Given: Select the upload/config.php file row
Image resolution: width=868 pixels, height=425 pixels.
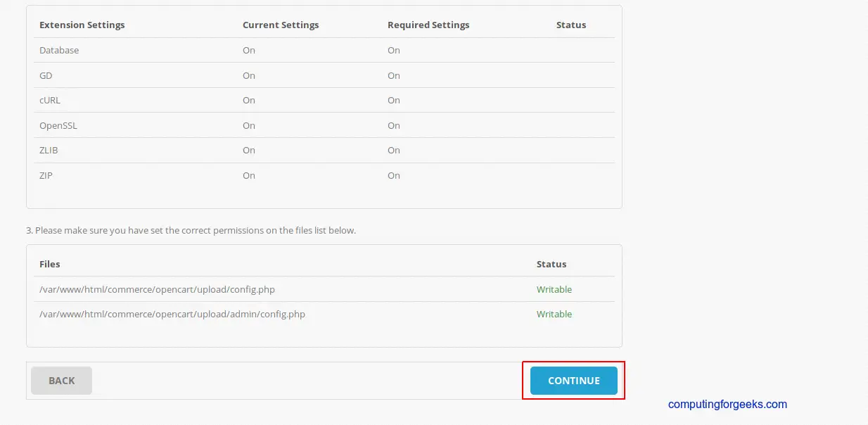Looking at the screenshot, I should click(x=157, y=289).
